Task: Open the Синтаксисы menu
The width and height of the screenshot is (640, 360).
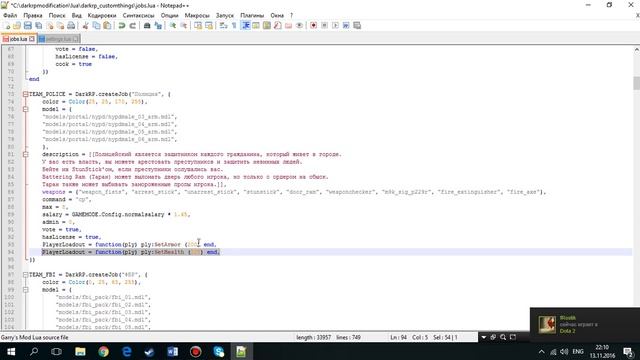Action: 138,15
